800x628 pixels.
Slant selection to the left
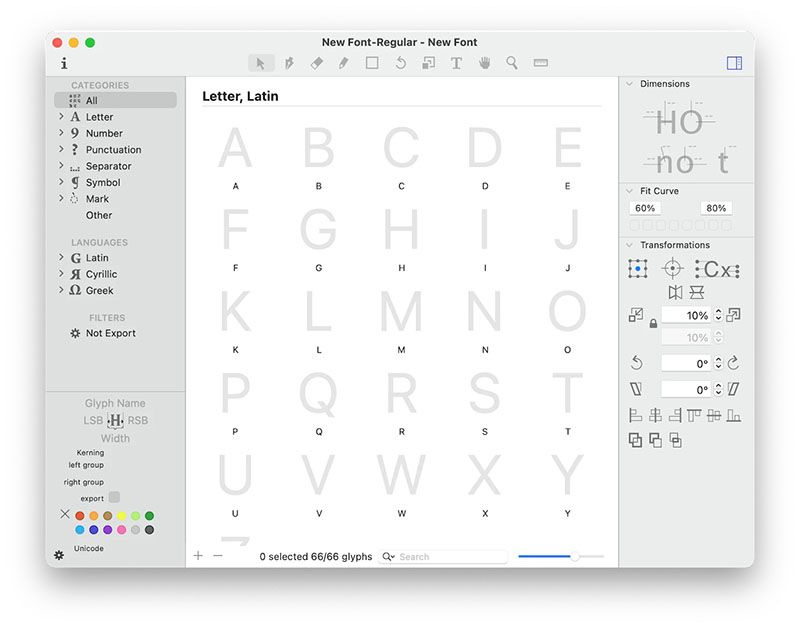tap(636, 389)
